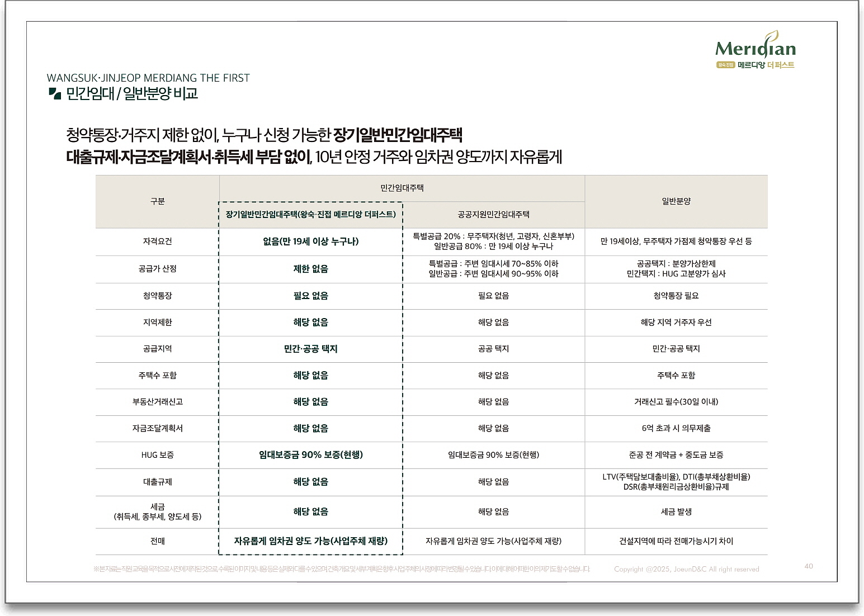This screenshot has height=616, width=864.
Task: Click the Meridian logo in the top corner
Action: coord(755,50)
